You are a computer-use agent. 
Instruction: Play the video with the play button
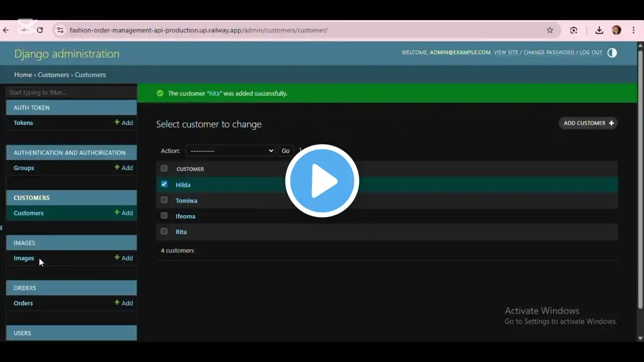coord(322,181)
